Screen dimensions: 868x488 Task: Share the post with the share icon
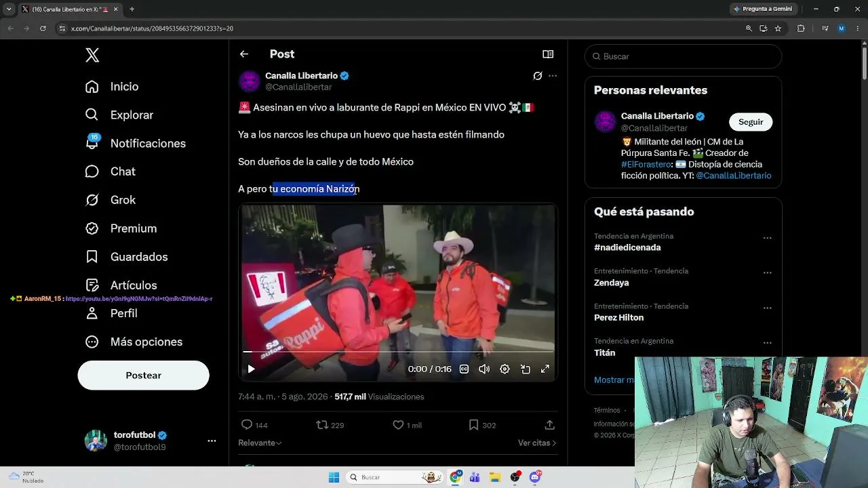tap(550, 425)
